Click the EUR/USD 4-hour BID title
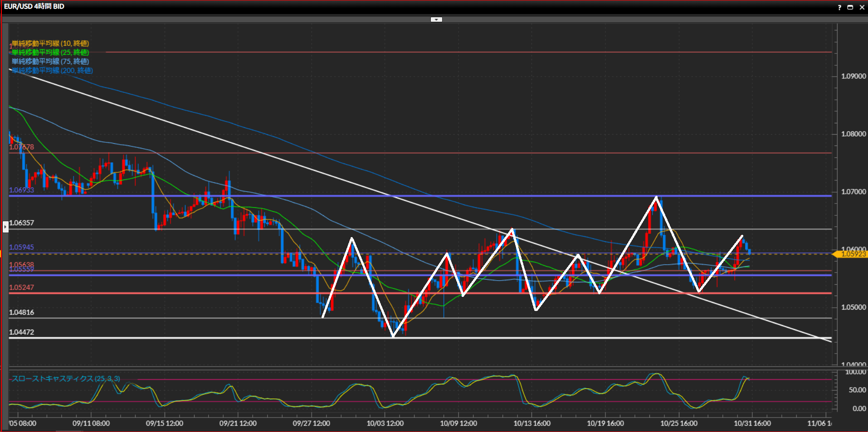This screenshot has height=432, width=868. [34, 6]
